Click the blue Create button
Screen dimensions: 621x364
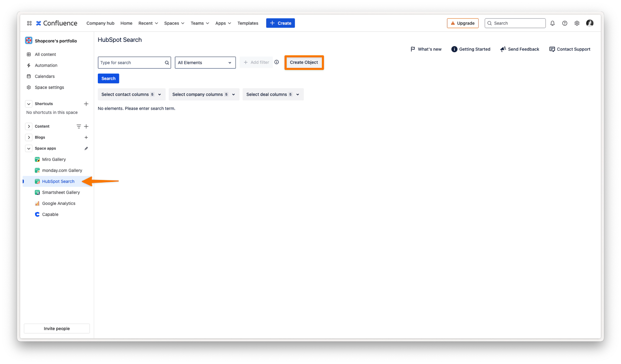click(280, 23)
